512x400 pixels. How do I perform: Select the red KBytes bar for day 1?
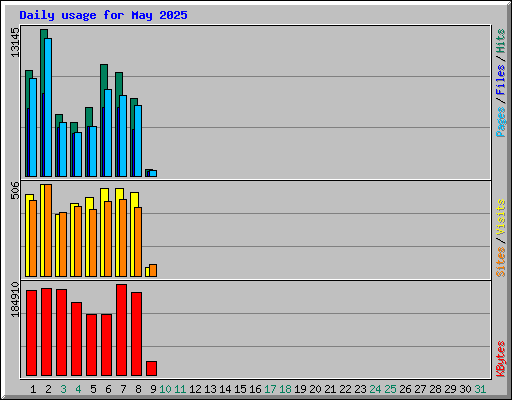click(x=31, y=333)
